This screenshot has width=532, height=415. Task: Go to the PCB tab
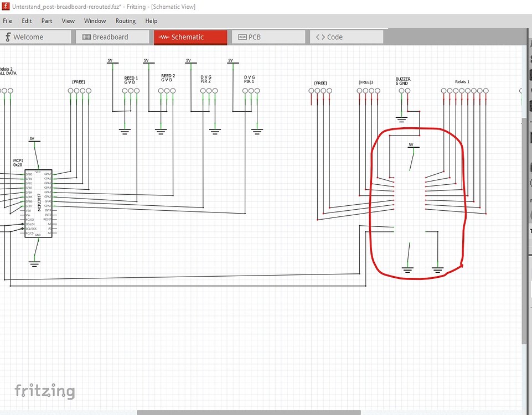[268, 37]
